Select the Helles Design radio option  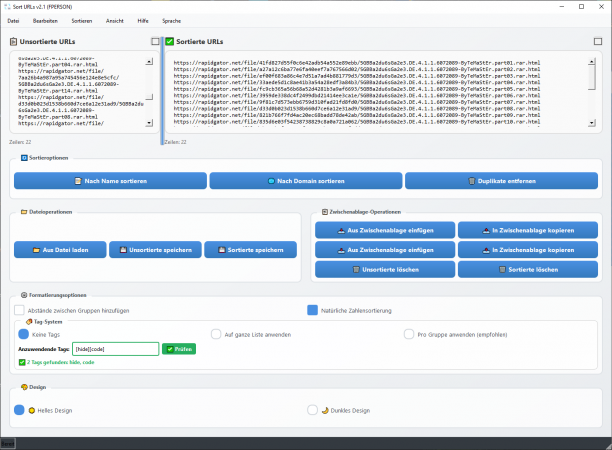[19, 410]
